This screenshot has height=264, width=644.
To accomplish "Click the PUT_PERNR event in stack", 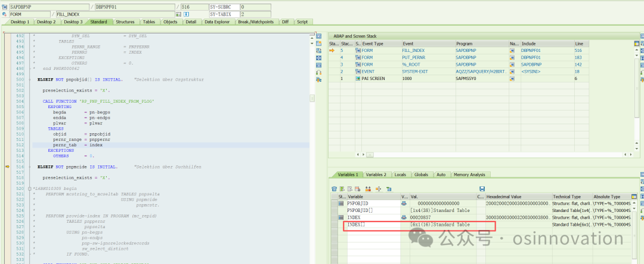I will (x=428, y=57).
